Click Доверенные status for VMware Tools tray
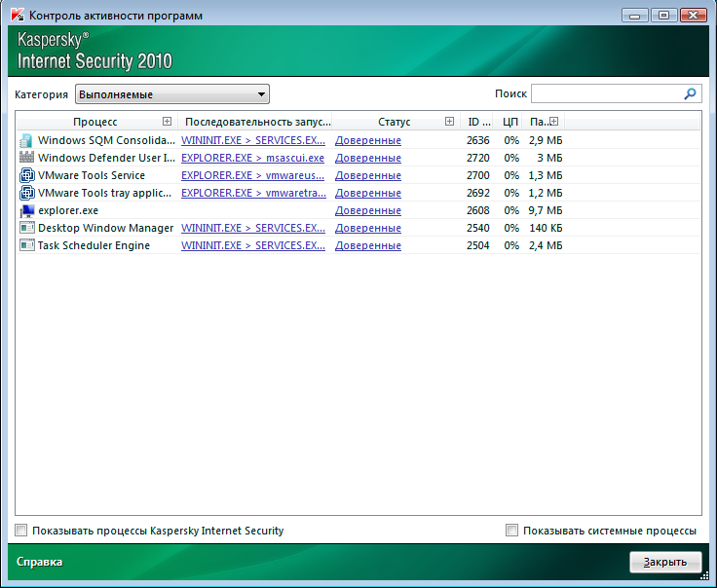The image size is (717, 588). [368, 193]
